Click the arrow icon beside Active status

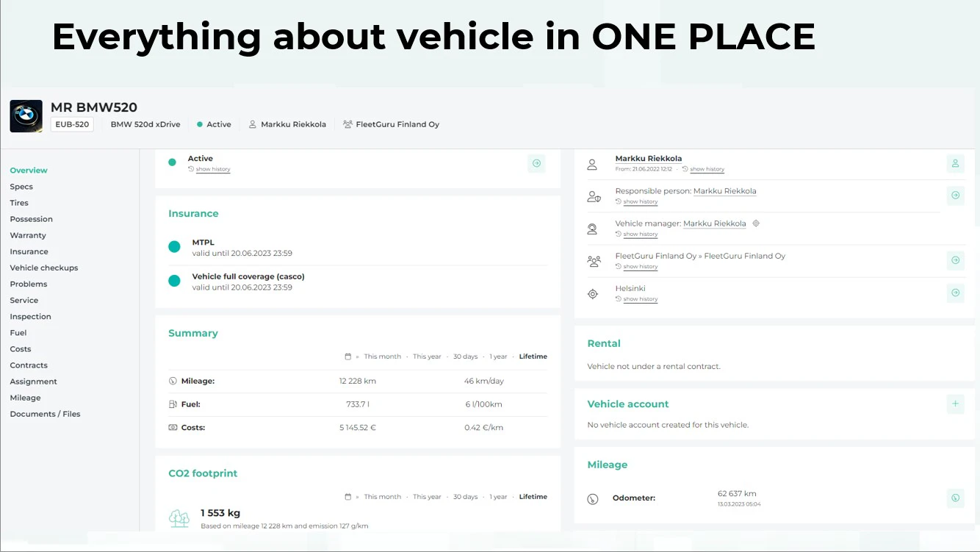tap(536, 163)
